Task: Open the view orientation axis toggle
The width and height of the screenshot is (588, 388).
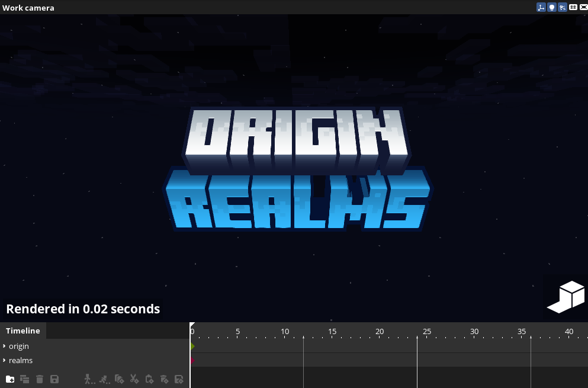Action: coord(541,7)
